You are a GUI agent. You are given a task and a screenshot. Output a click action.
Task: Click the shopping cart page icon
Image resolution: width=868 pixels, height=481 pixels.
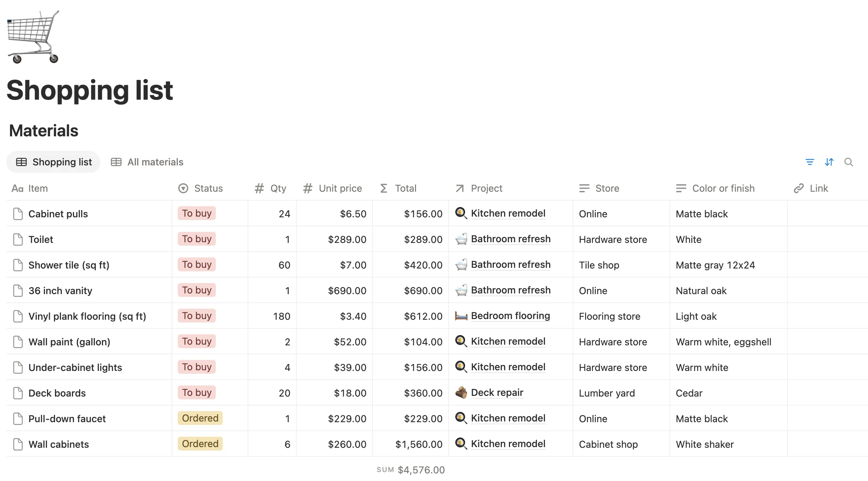[x=33, y=37]
